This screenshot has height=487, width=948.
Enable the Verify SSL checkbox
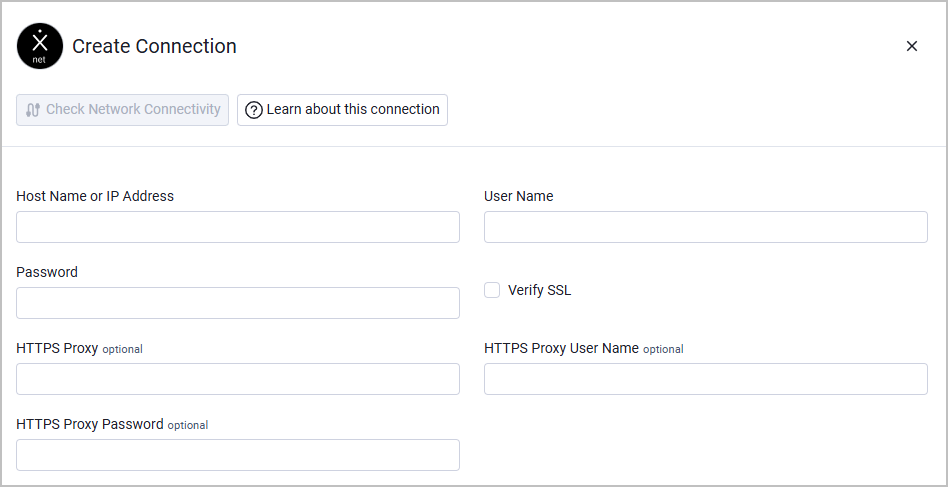(492, 290)
